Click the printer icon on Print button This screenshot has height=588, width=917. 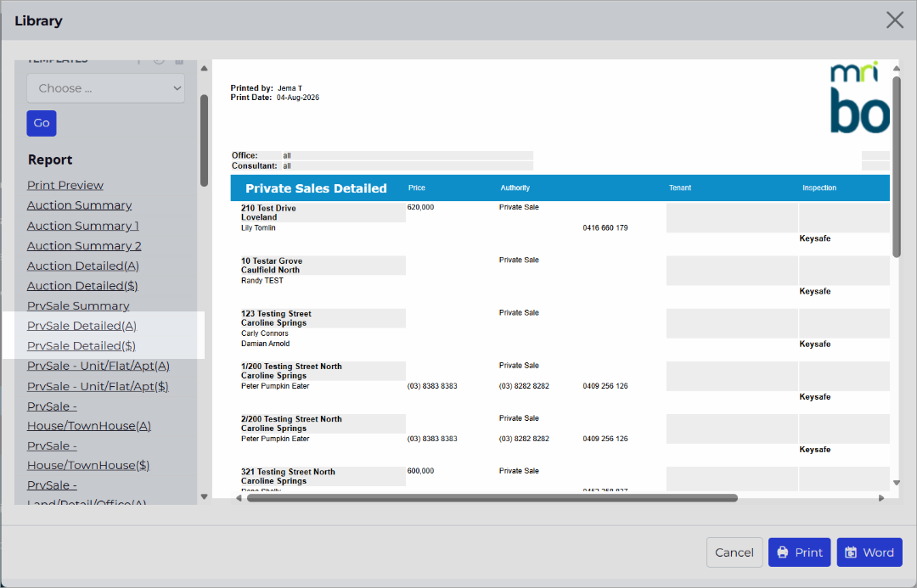click(783, 552)
